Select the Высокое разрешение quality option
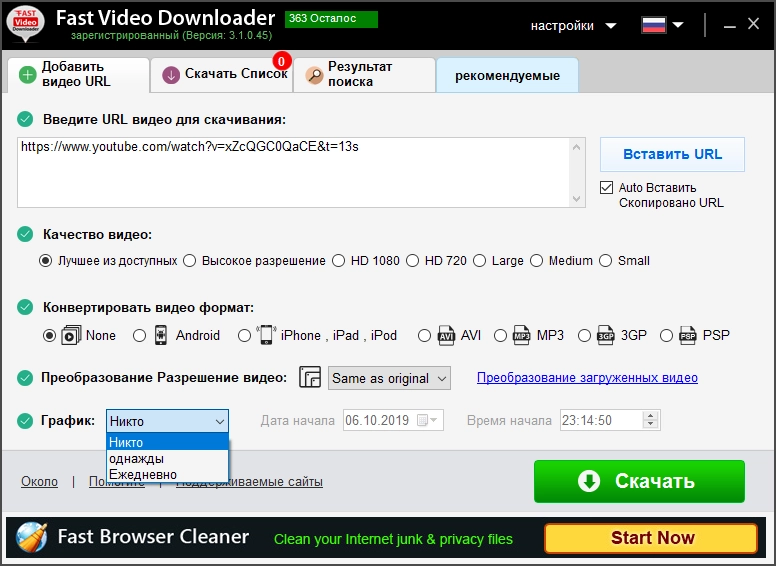The height and width of the screenshot is (566, 776). [x=190, y=261]
